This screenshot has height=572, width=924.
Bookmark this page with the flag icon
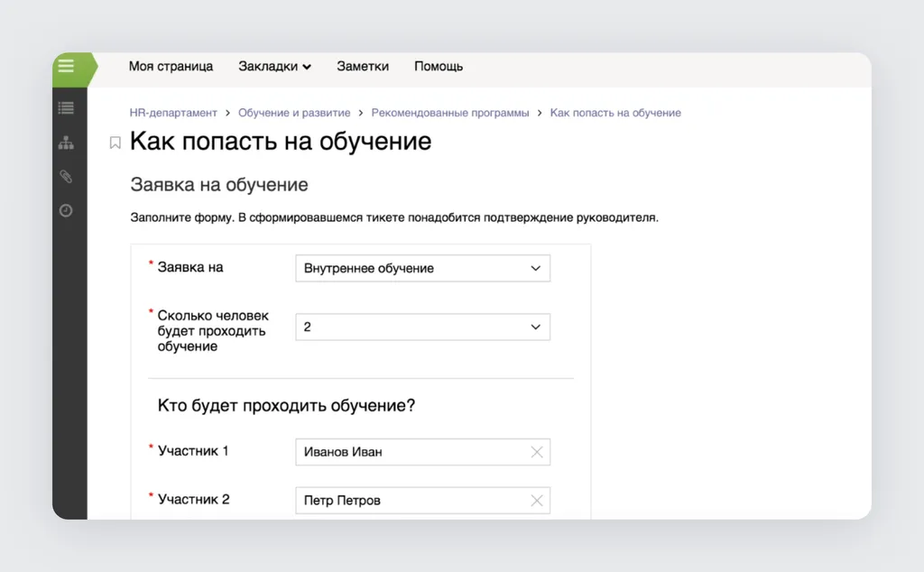pyautogui.click(x=115, y=143)
